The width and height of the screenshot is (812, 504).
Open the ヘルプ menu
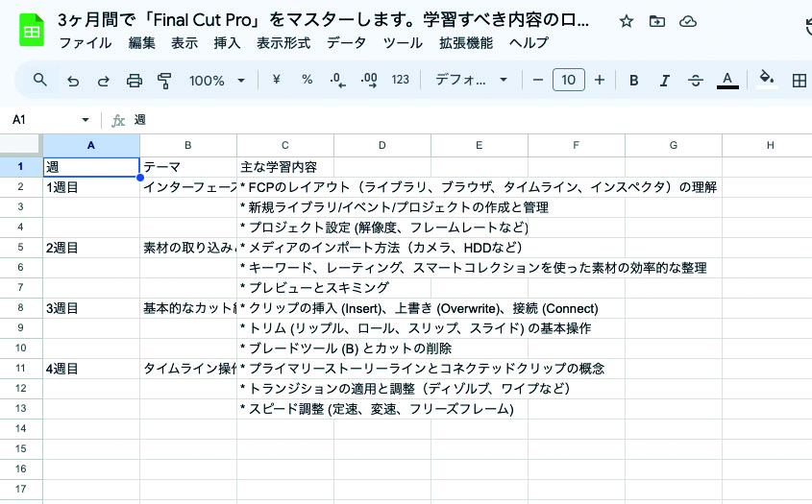[529, 43]
